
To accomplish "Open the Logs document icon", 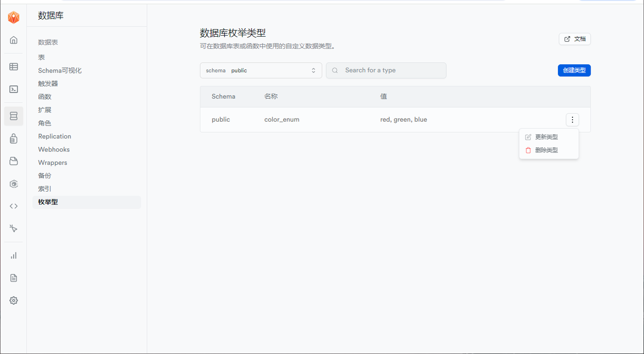I will click(14, 278).
